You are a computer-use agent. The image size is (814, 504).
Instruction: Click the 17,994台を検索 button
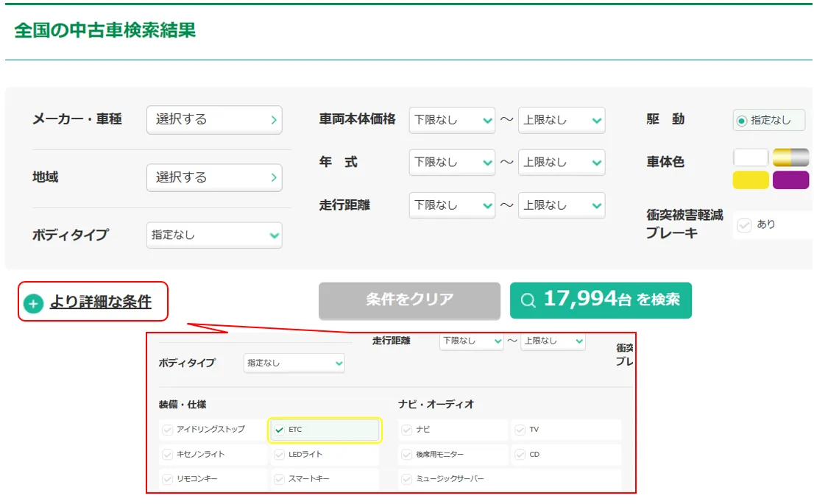point(601,300)
